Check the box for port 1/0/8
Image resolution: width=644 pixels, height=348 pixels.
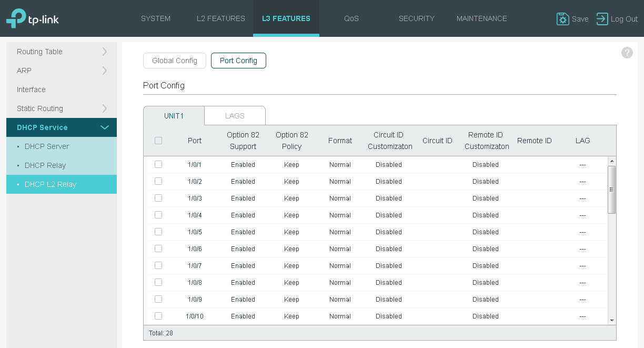pyautogui.click(x=158, y=282)
